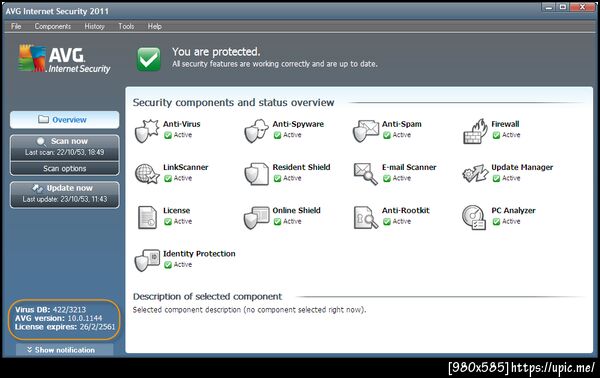Screen dimensions: 600x378
Task: Click the 'You are protected.' heading
Action: click(216, 52)
